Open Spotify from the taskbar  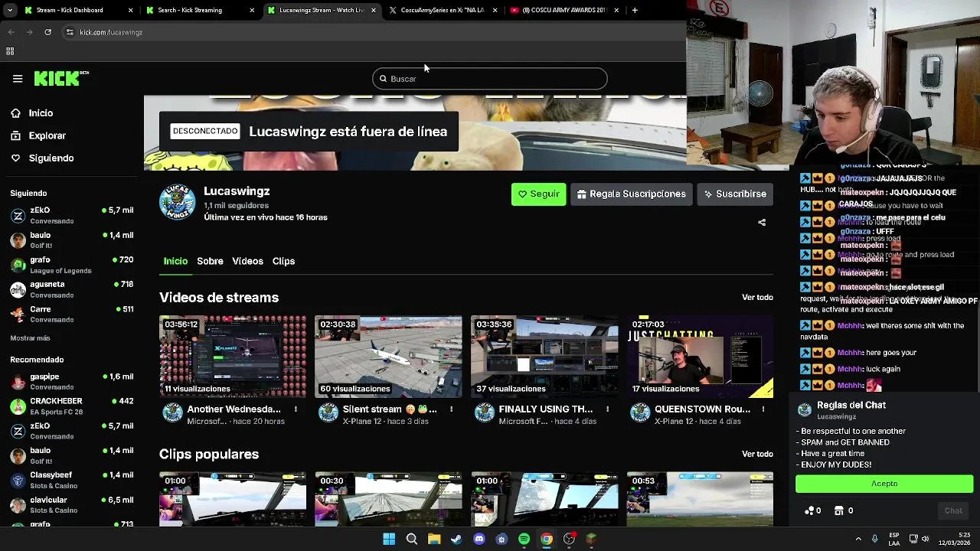pyautogui.click(x=524, y=539)
